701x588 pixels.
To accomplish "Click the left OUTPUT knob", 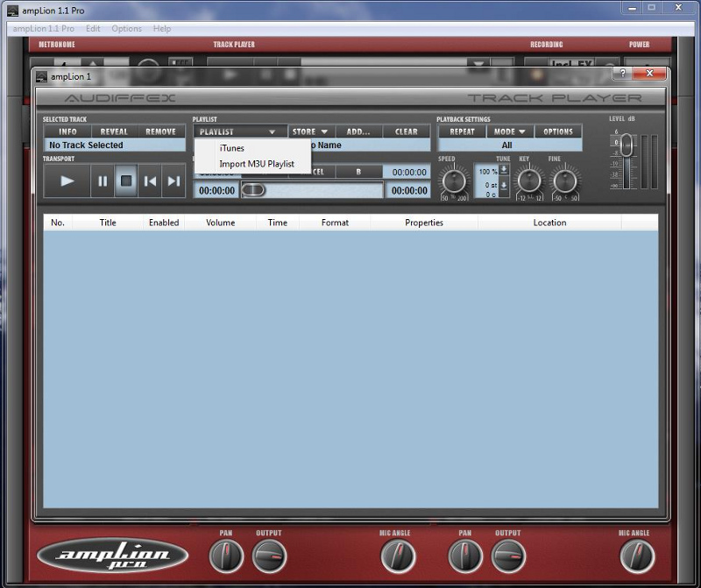I will pyautogui.click(x=269, y=556).
